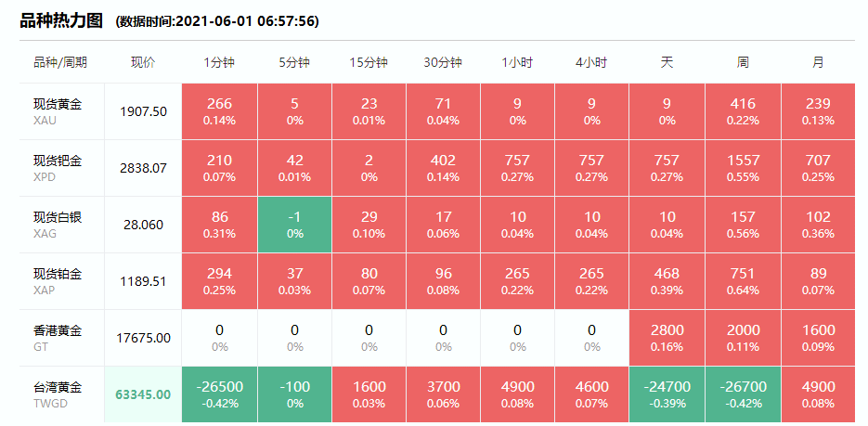868x426 pixels.
Task: Select the 1小时 column header
Action: click(517, 63)
